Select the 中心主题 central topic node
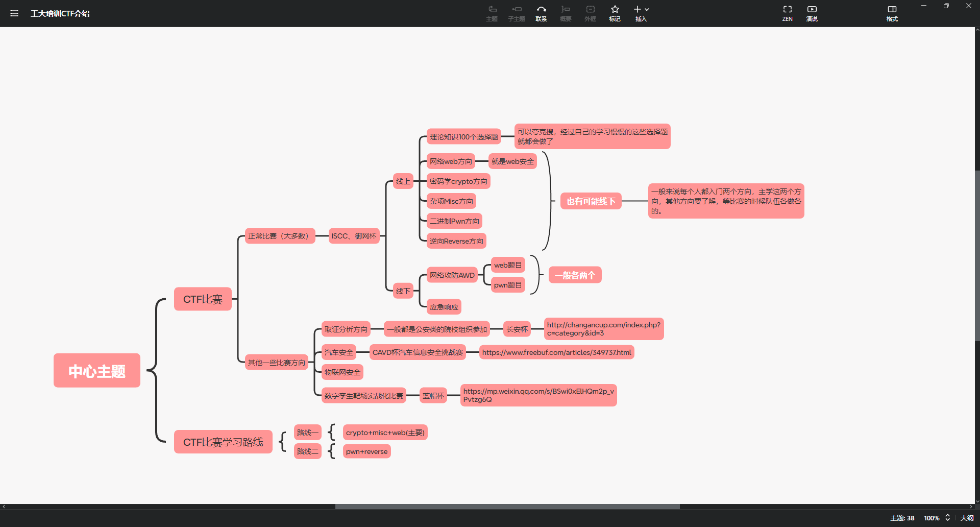 pyautogui.click(x=97, y=371)
